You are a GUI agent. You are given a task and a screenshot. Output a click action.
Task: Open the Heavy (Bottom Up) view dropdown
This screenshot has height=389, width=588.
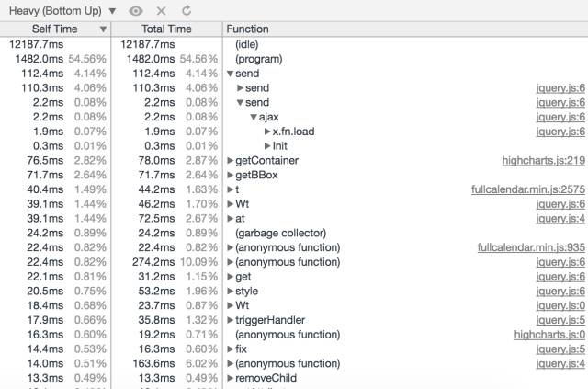pyautogui.click(x=62, y=11)
